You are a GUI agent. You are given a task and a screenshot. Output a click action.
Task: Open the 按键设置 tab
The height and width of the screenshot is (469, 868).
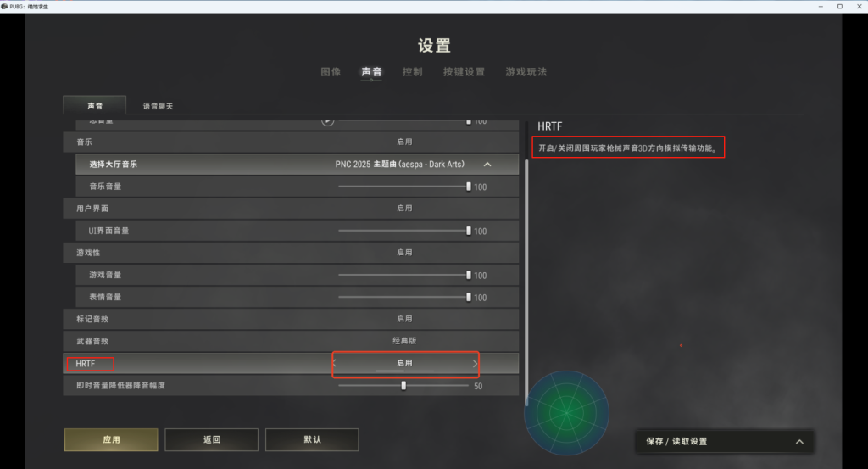click(464, 72)
